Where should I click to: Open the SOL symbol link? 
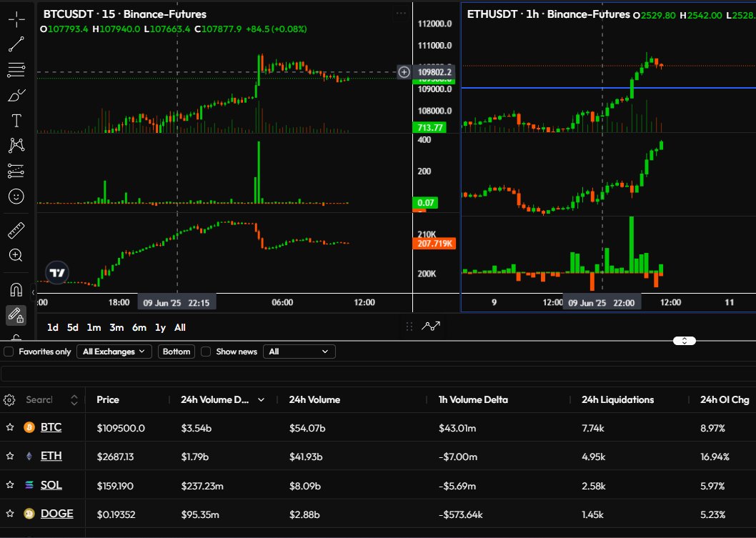51,485
